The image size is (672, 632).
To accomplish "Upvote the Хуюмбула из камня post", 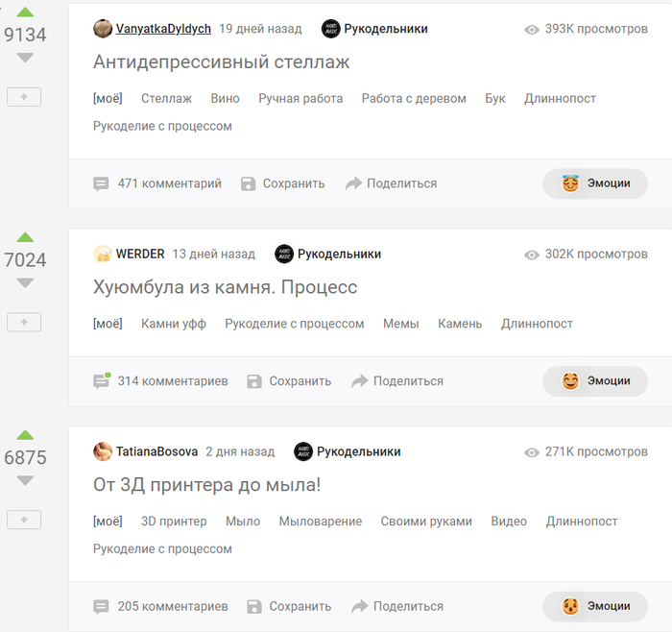I will tap(25, 237).
